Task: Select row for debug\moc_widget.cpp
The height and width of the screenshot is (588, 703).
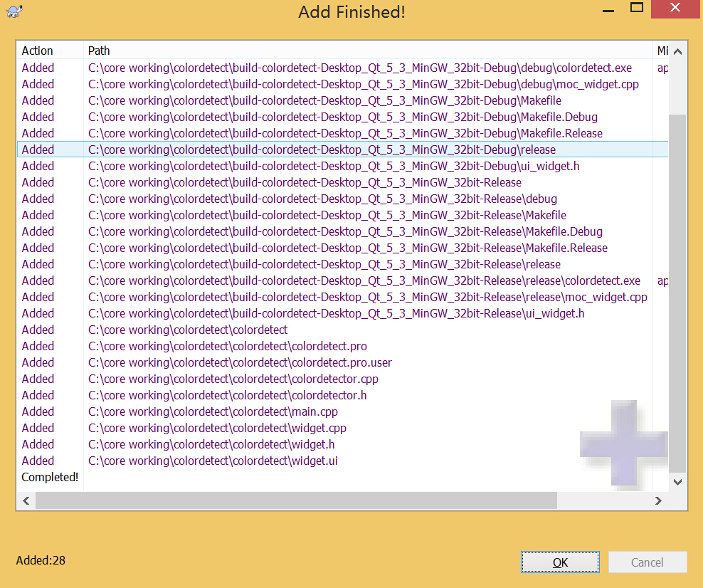Action: (342, 84)
